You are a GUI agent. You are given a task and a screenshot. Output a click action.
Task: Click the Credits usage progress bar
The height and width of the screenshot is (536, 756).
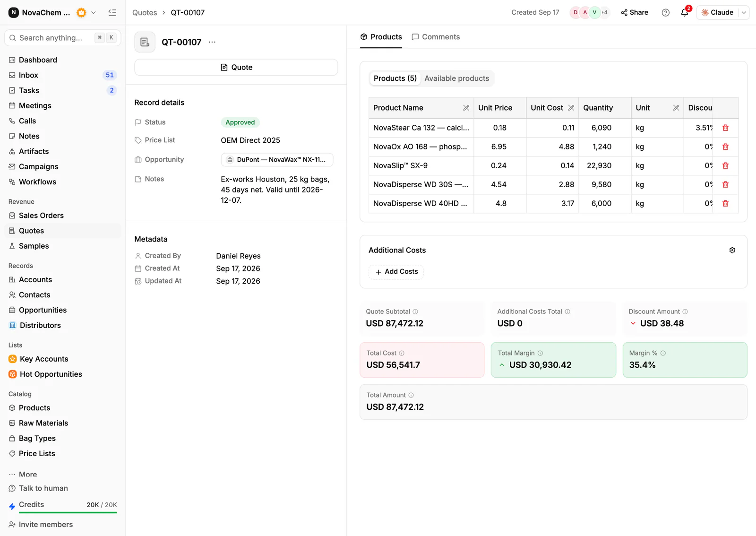[68, 512]
